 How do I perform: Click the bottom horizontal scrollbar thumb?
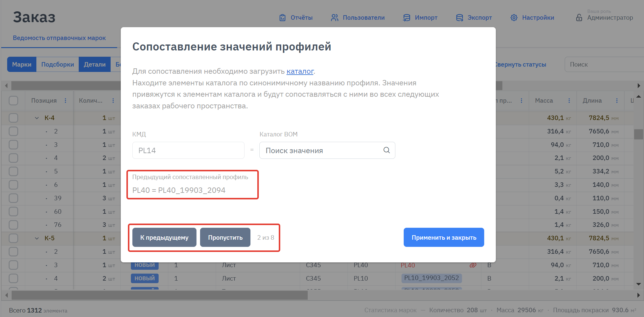point(160,295)
